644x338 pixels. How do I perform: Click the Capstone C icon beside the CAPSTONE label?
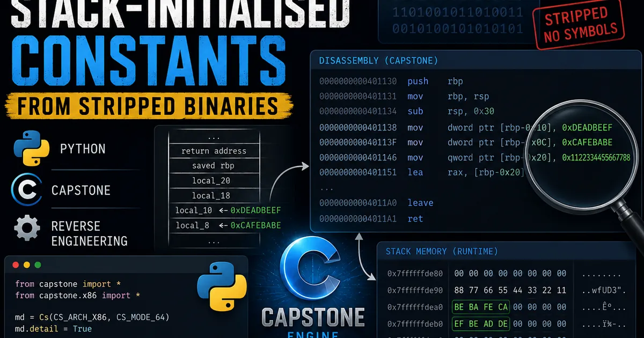(x=27, y=190)
